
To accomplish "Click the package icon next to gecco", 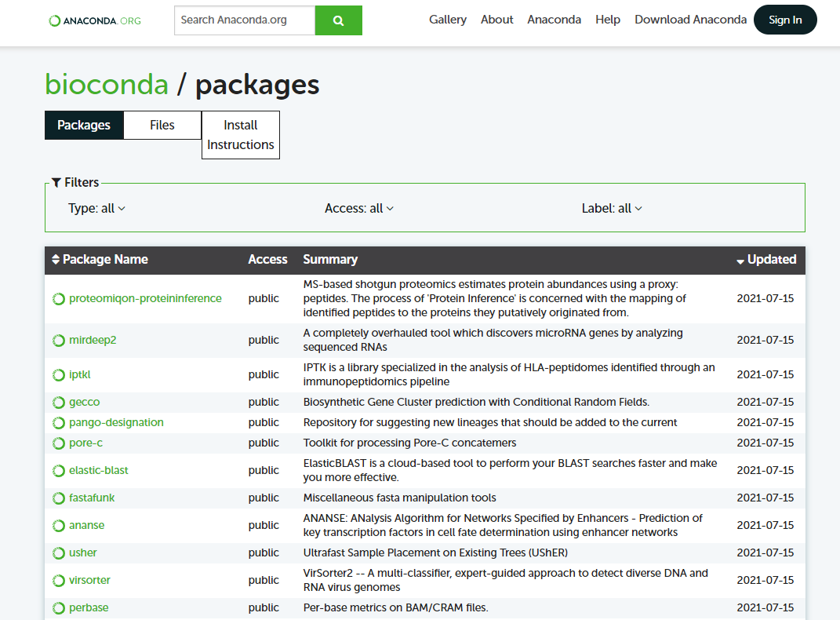I will [x=59, y=403].
